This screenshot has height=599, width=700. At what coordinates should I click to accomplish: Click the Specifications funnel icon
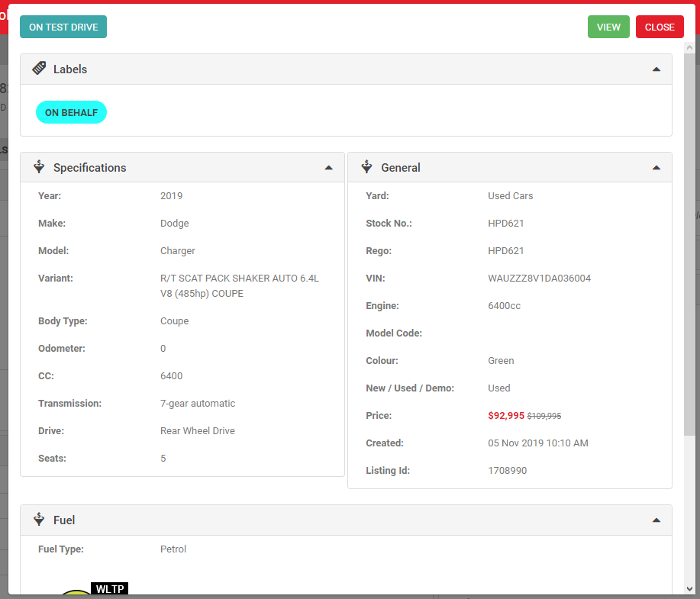click(x=39, y=167)
